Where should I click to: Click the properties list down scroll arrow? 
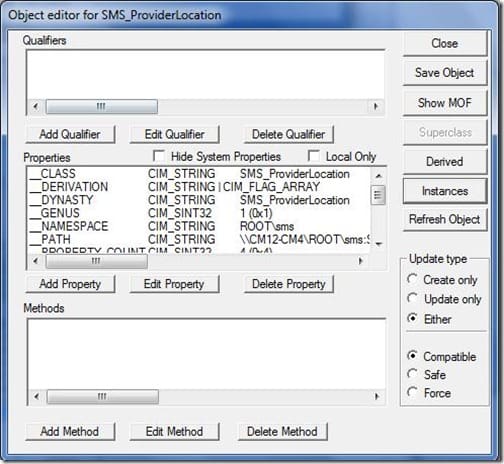tap(378, 244)
